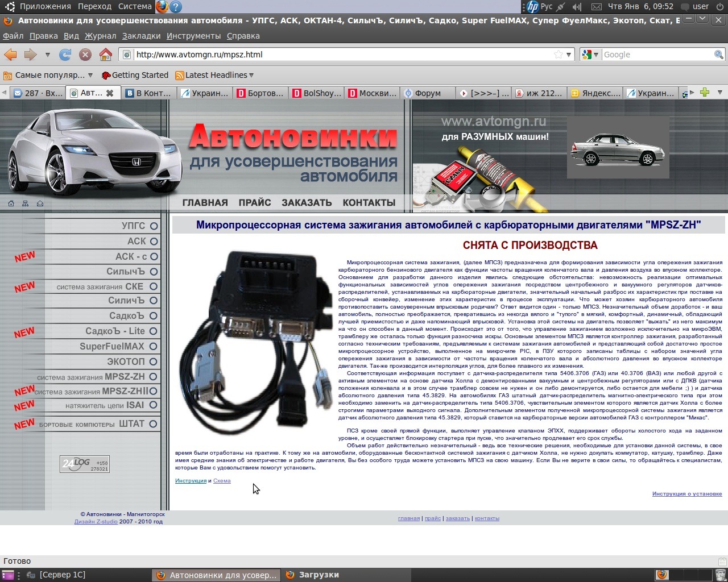
Task: Click the 24LOG counter badge
Action: [x=85, y=464]
